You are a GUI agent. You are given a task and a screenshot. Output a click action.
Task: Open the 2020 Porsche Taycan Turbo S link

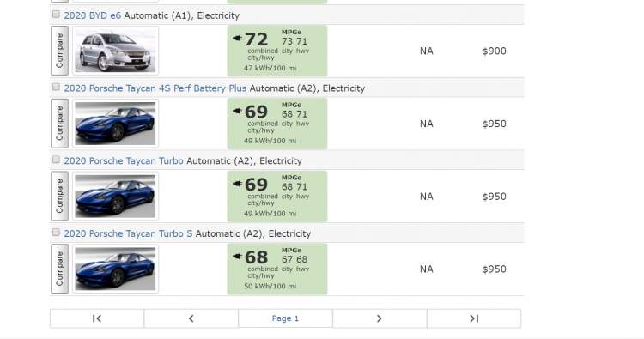128,233
